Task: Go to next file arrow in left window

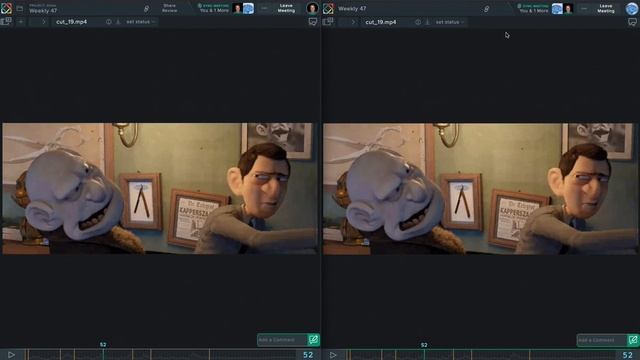Action: pyautogui.click(x=44, y=22)
